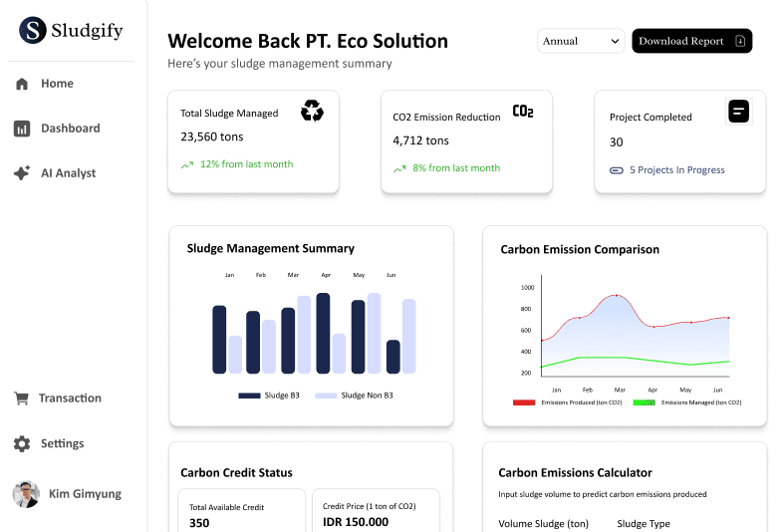Click the Transaction cart icon

tap(22, 399)
